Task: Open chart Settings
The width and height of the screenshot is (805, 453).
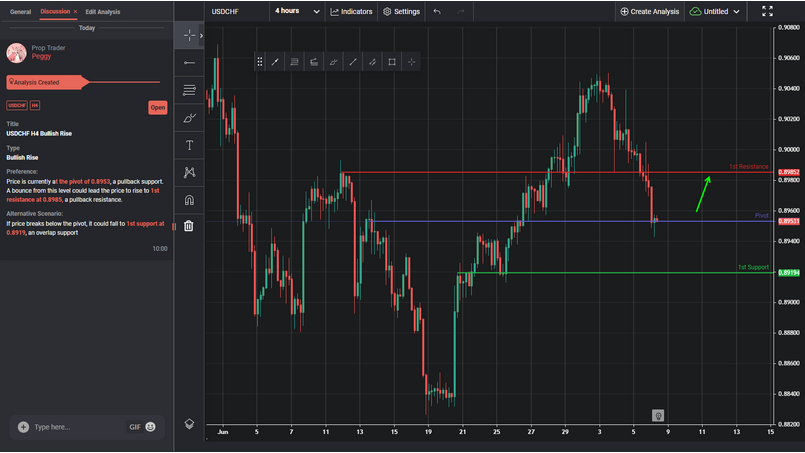Action: pos(401,11)
